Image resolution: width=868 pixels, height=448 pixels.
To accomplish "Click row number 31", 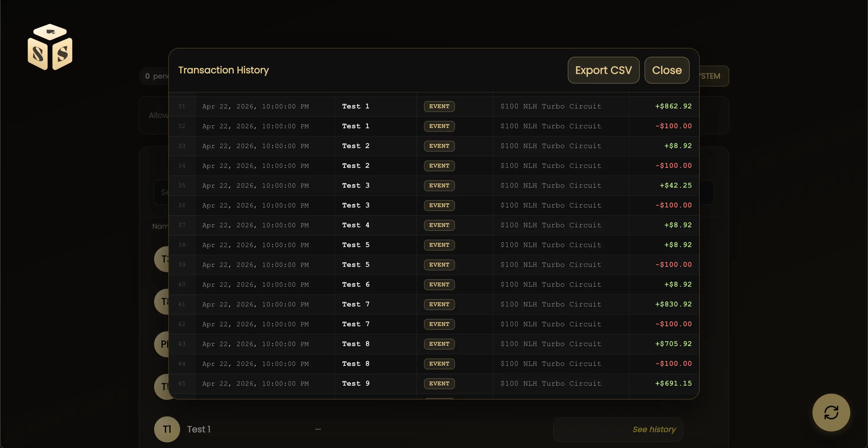I will (x=182, y=106).
